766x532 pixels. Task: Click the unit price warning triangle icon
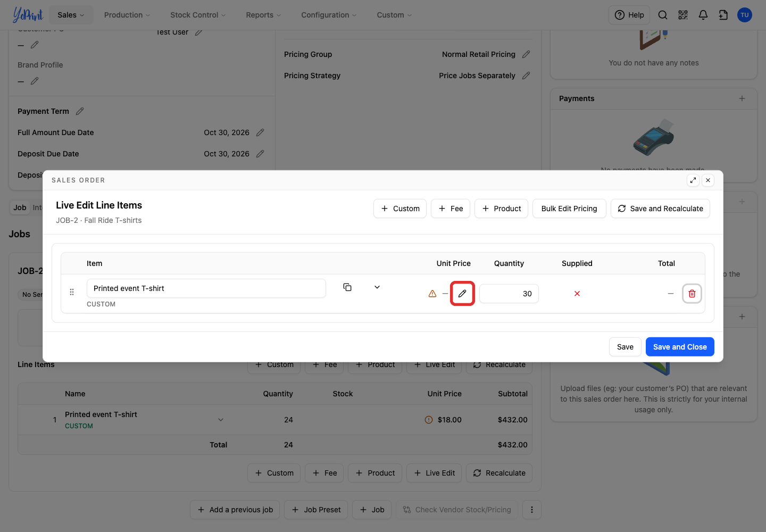(432, 294)
